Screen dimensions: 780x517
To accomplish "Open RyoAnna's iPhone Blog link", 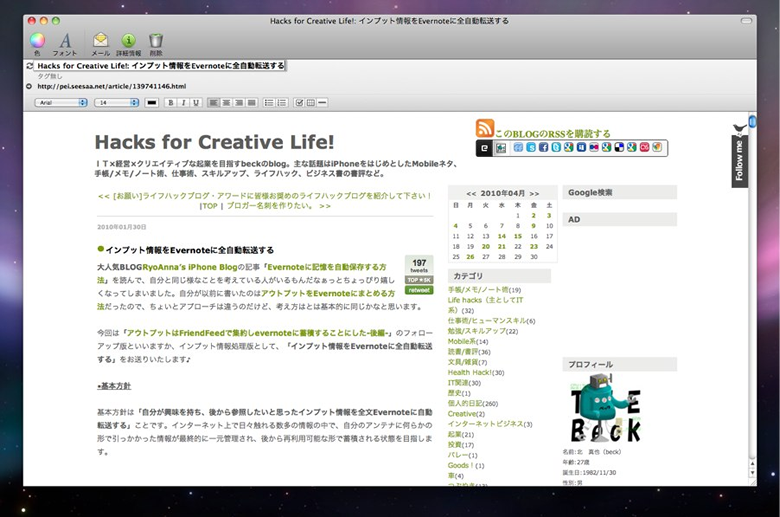I will (x=190, y=267).
